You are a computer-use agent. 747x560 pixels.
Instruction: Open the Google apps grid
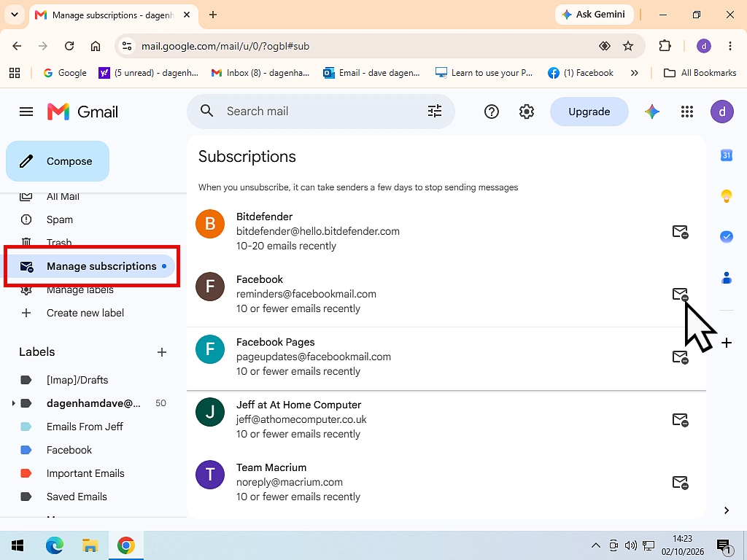[x=687, y=112]
